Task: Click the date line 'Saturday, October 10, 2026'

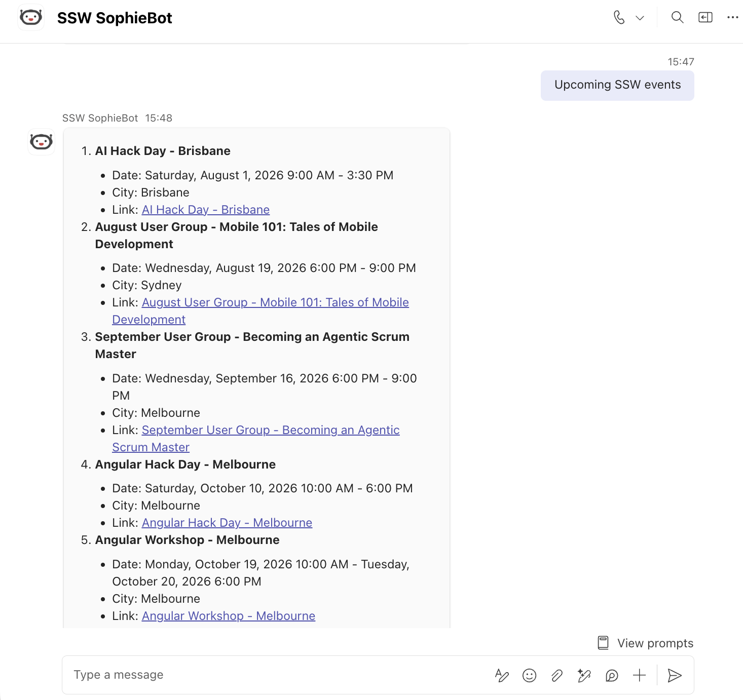Action: point(263,488)
